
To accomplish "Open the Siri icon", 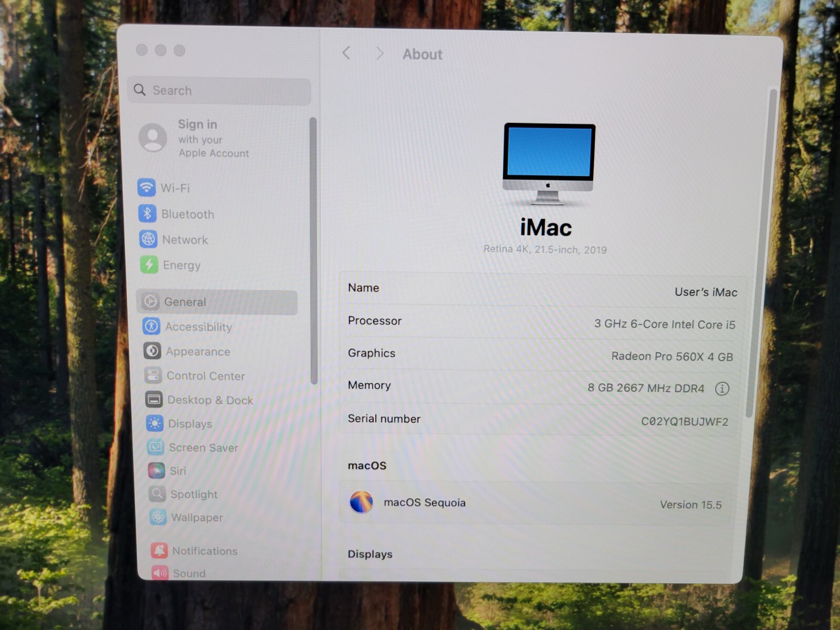I will tap(156, 470).
